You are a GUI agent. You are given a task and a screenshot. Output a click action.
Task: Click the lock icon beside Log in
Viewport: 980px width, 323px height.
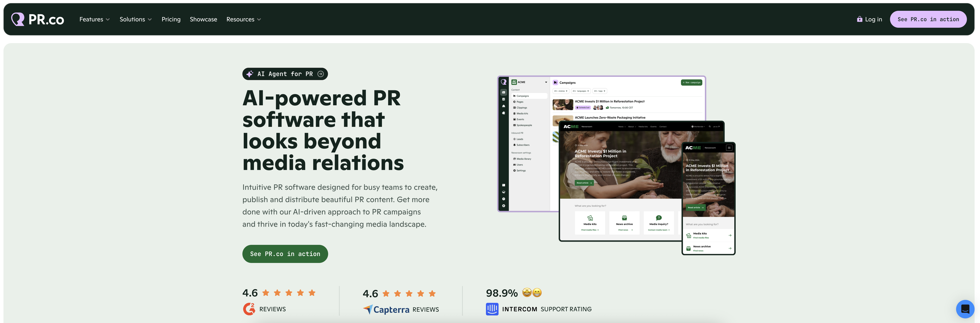tap(859, 19)
